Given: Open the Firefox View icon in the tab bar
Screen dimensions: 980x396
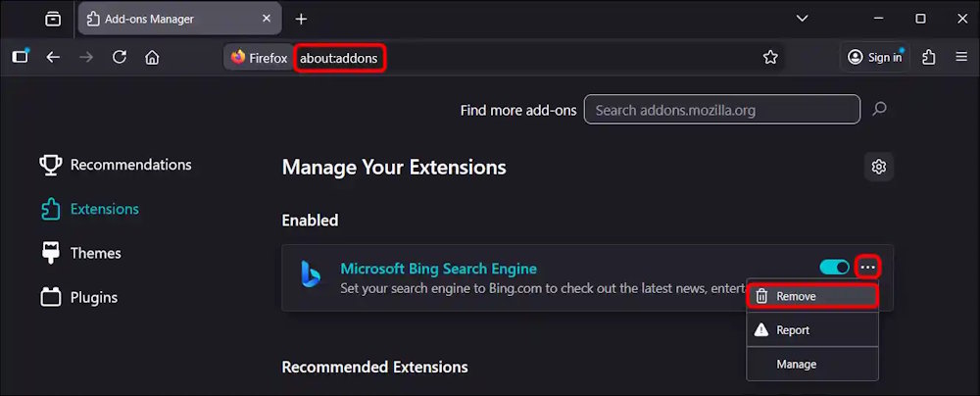Looking at the screenshot, I should (53, 19).
